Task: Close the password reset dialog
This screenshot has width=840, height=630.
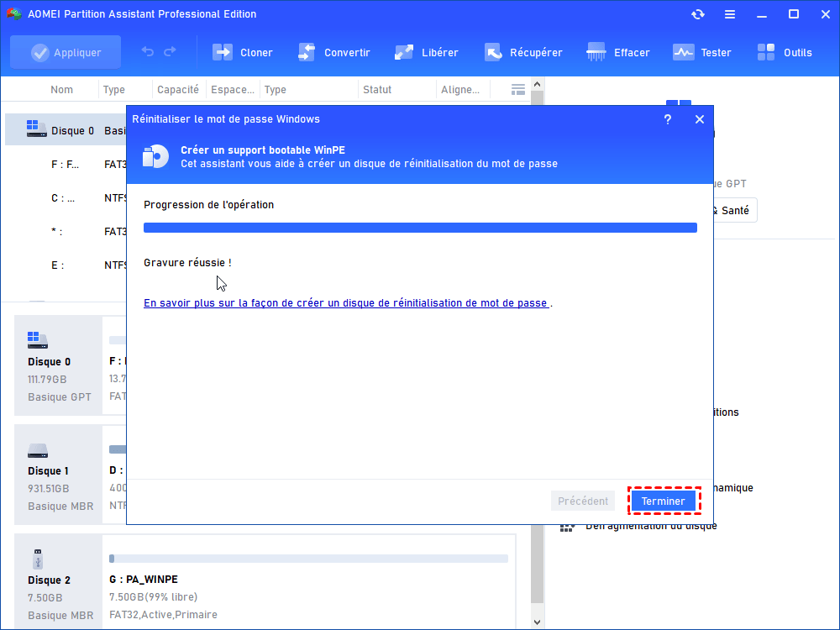Action: tap(699, 119)
